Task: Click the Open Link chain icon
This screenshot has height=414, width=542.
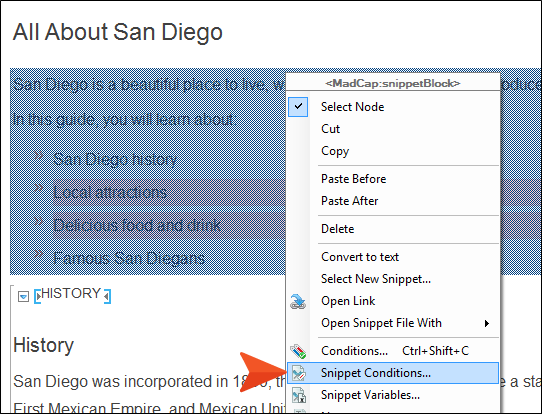Action: point(298,301)
